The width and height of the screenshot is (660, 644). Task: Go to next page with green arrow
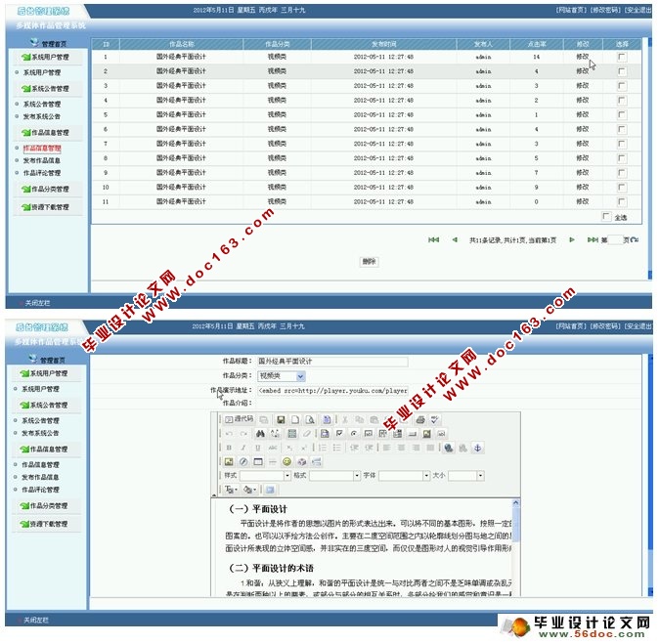572,239
